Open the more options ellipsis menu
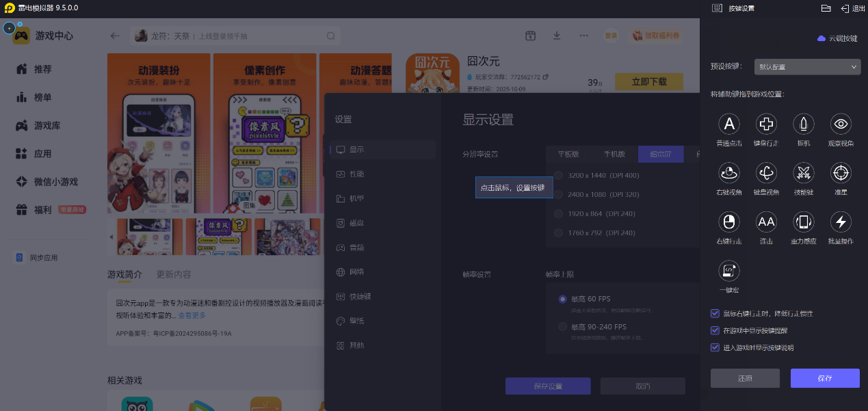868x411 pixels. pos(583,36)
